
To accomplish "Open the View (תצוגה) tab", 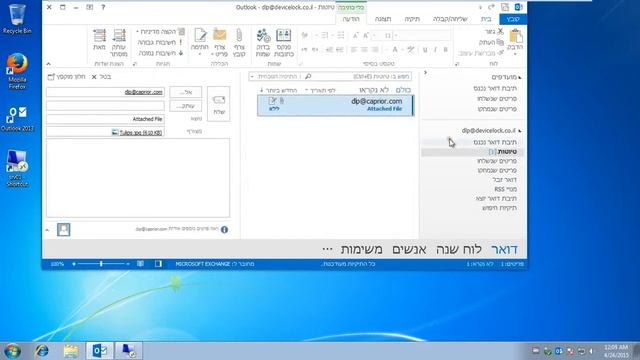I will tap(383, 19).
